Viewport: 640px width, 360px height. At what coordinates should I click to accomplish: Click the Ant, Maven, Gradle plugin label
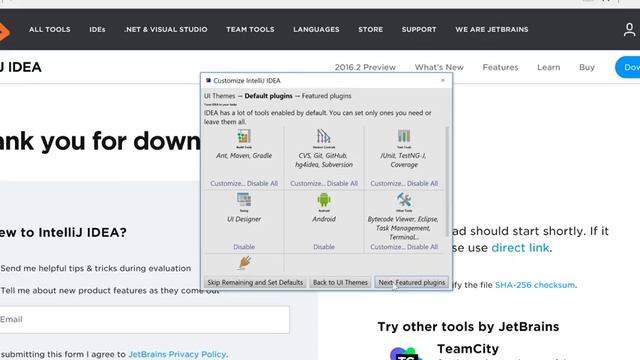(x=244, y=156)
